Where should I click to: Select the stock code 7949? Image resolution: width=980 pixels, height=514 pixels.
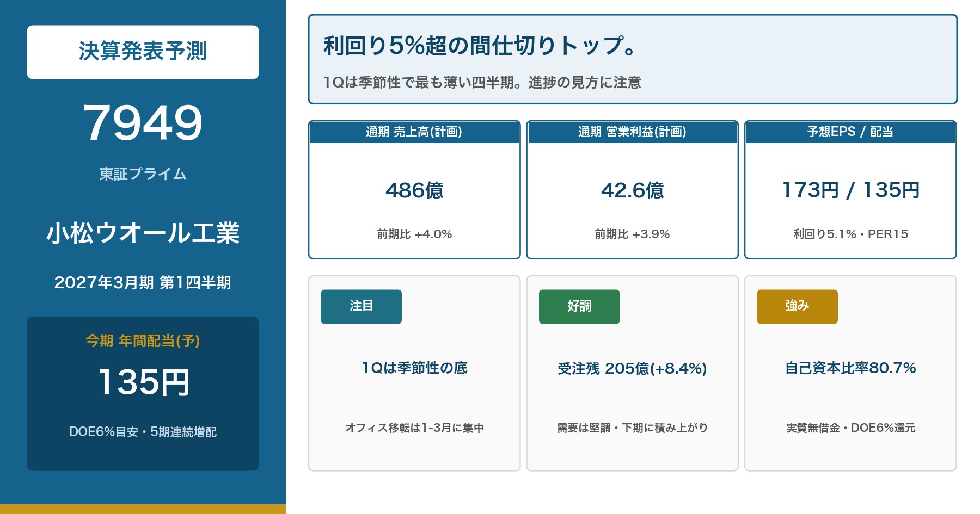[x=143, y=123]
